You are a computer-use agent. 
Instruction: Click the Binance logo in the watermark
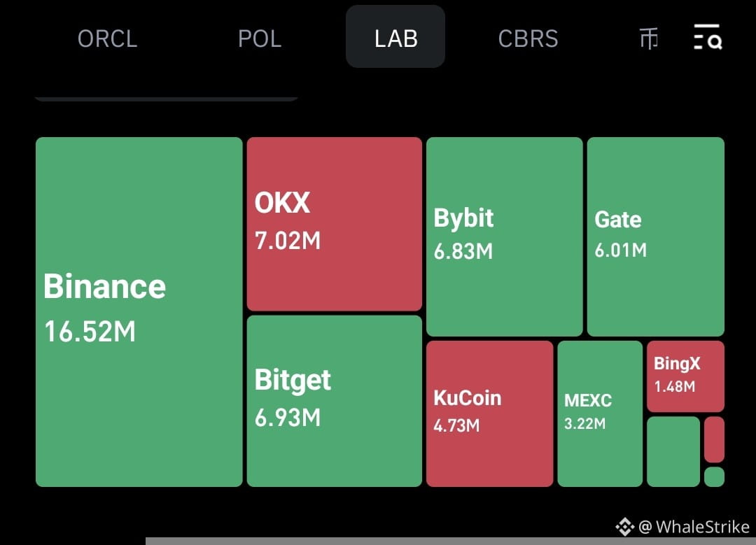[625, 527]
